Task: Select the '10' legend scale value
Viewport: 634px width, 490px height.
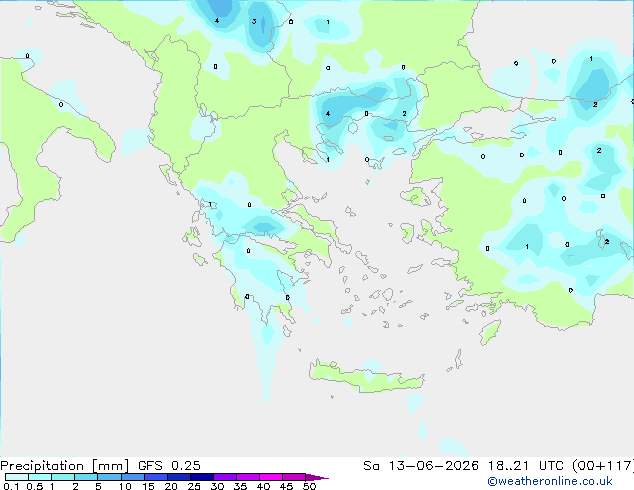Action: pyautogui.click(x=125, y=486)
